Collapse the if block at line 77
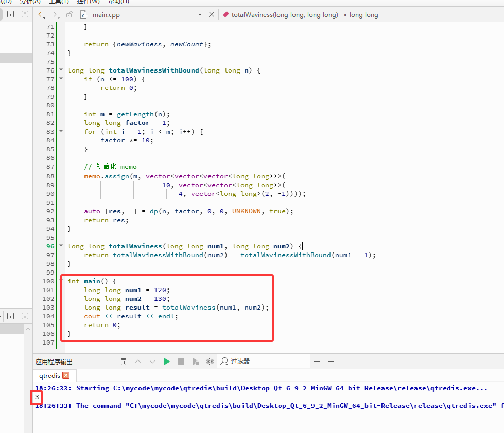Viewport: 504px width, 433px height. pos(61,78)
